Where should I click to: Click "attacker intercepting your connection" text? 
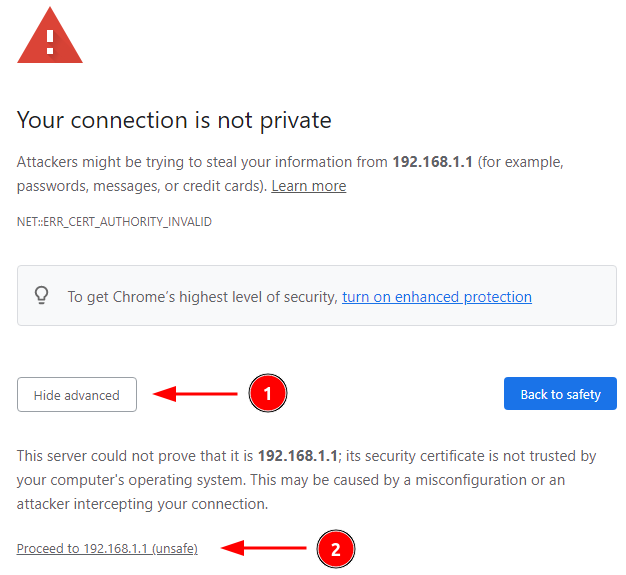(x=143, y=504)
